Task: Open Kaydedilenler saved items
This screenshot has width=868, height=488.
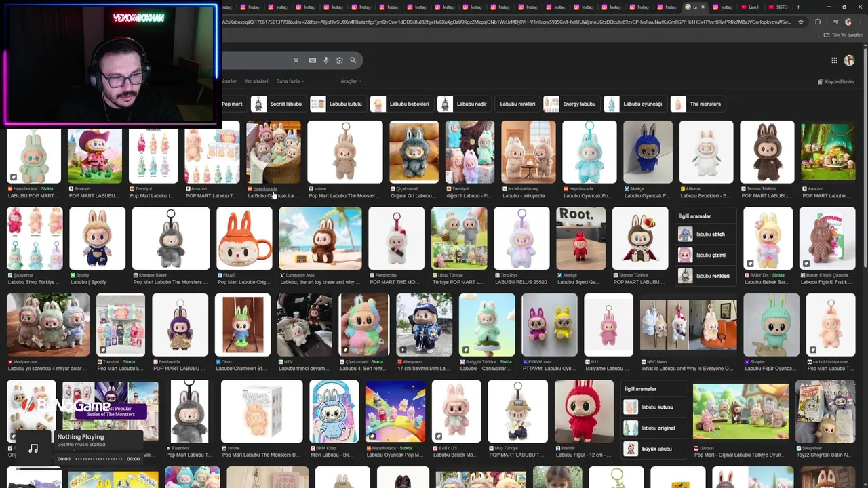Action: [835, 81]
